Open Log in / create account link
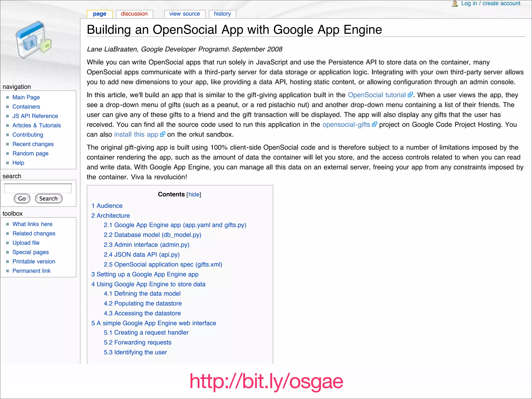Image resolution: width=532 pixels, height=399 pixels. point(490,3)
